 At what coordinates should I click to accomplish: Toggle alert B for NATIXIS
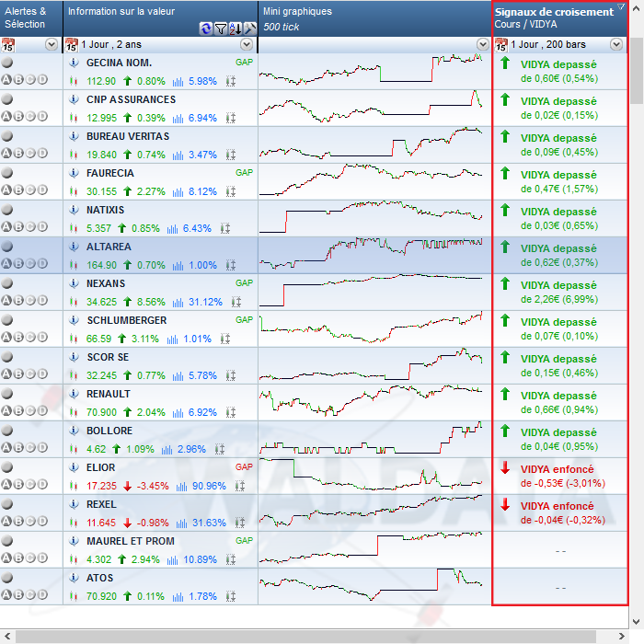(x=18, y=226)
